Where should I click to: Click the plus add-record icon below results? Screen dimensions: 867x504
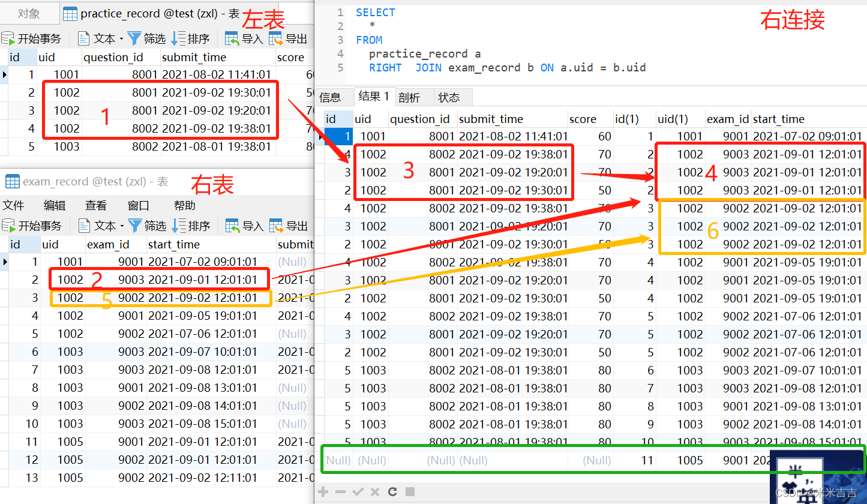323,492
